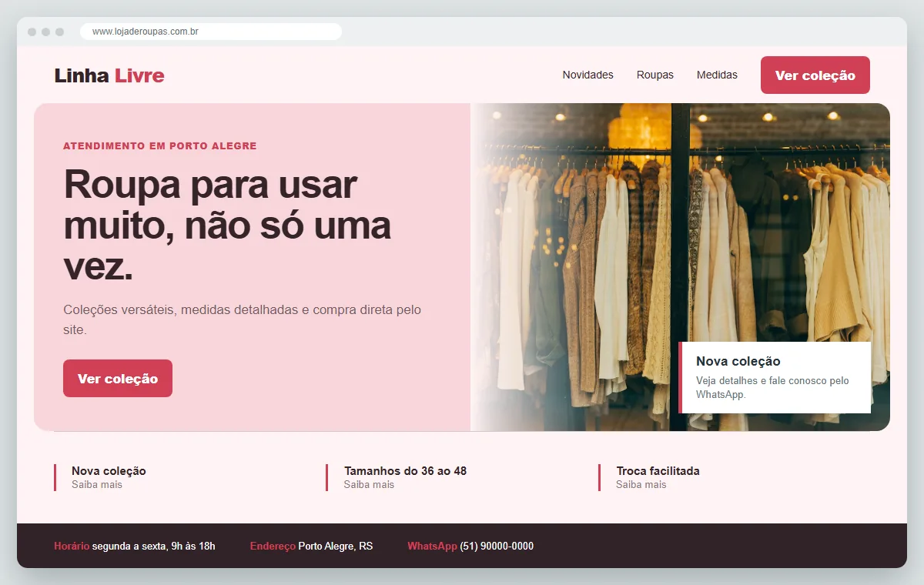Click the Troca facilitada heading
The image size is (924, 585).
[658, 471]
